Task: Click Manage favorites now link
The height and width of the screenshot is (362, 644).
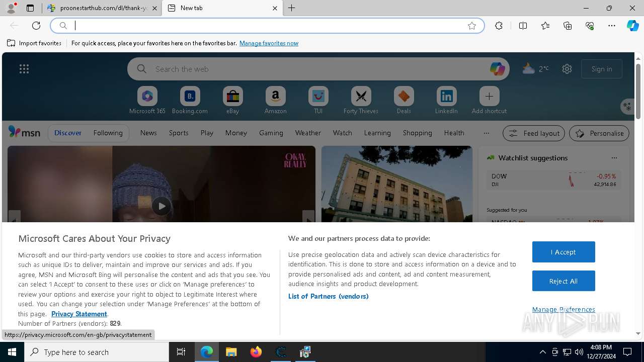Action: (x=269, y=43)
